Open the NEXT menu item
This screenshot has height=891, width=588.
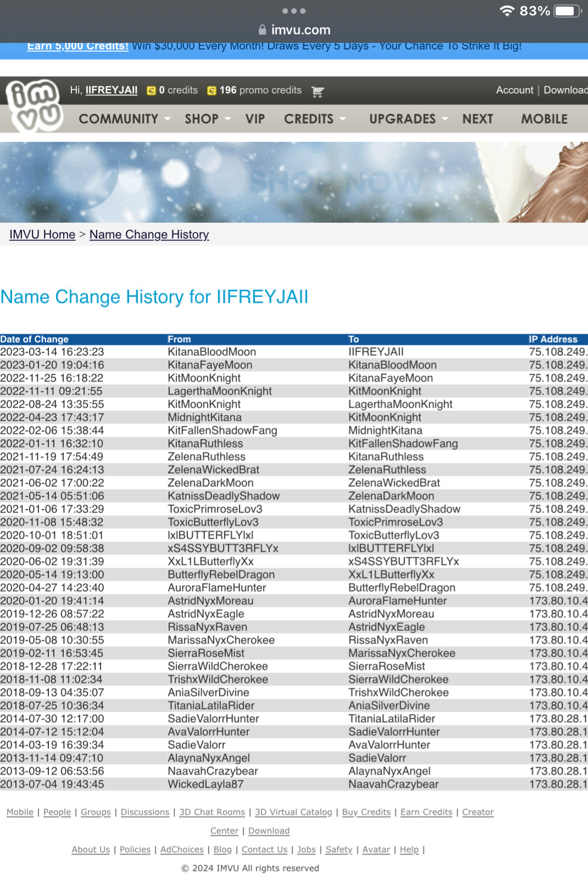click(x=478, y=119)
